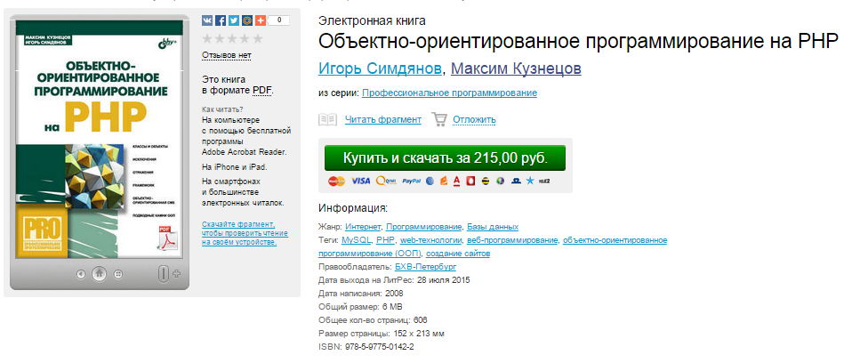The image size is (868, 363).
Task: Click 'Как читать?' label
Action: 222,109
